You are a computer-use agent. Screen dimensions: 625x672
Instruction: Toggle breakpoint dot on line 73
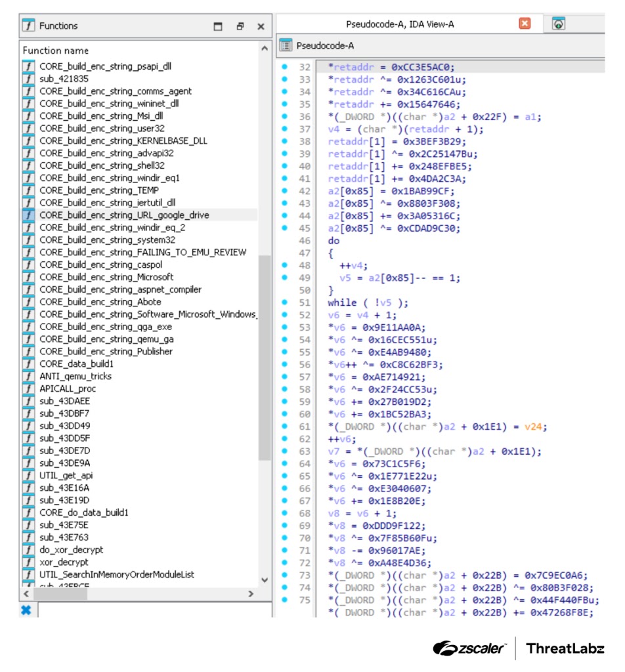284,575
